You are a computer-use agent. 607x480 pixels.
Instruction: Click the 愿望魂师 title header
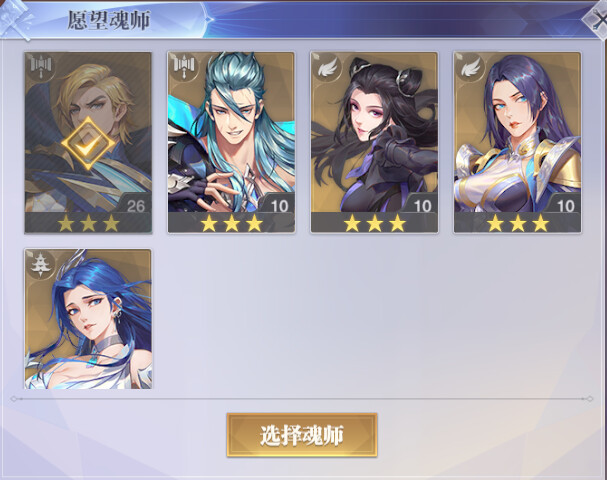pos(109,20)
